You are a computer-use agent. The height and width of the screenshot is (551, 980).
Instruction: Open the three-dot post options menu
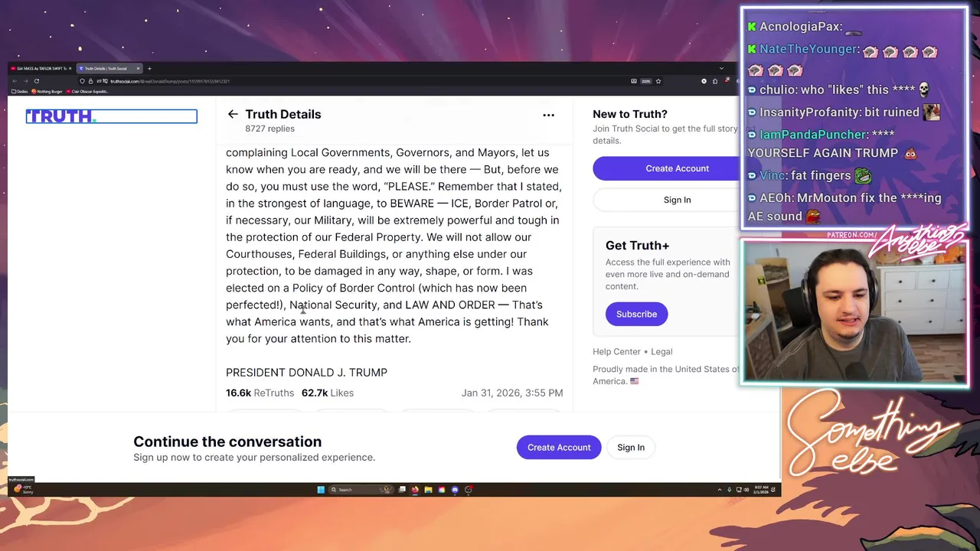pos(548,115)
